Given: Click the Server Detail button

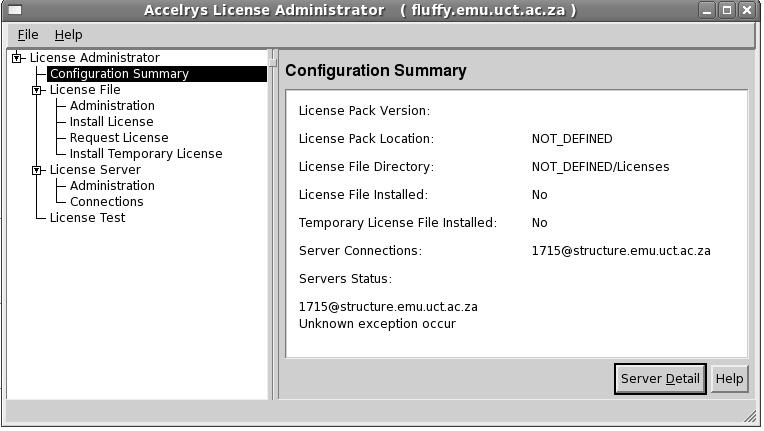Looking at the screenshot, I should point(660,379).
